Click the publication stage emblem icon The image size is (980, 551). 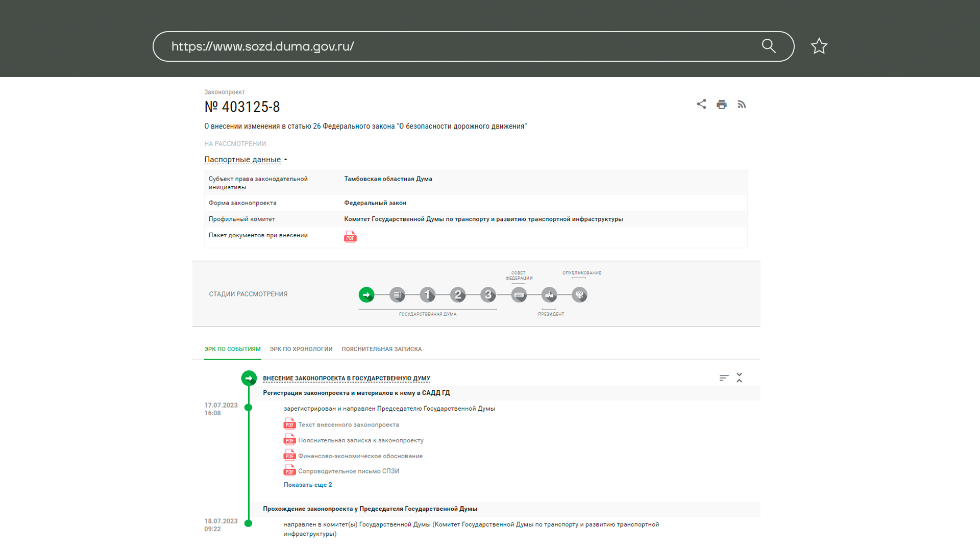click(579, 295)
